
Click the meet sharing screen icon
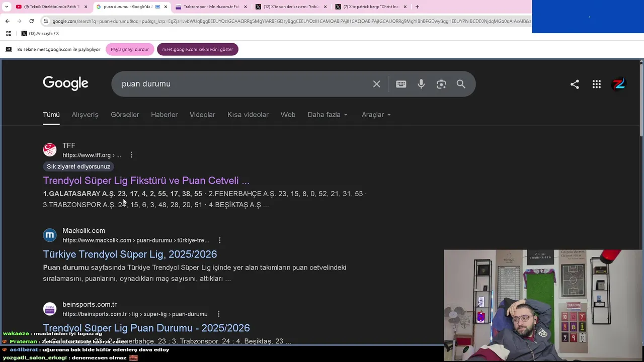point(9,49)
